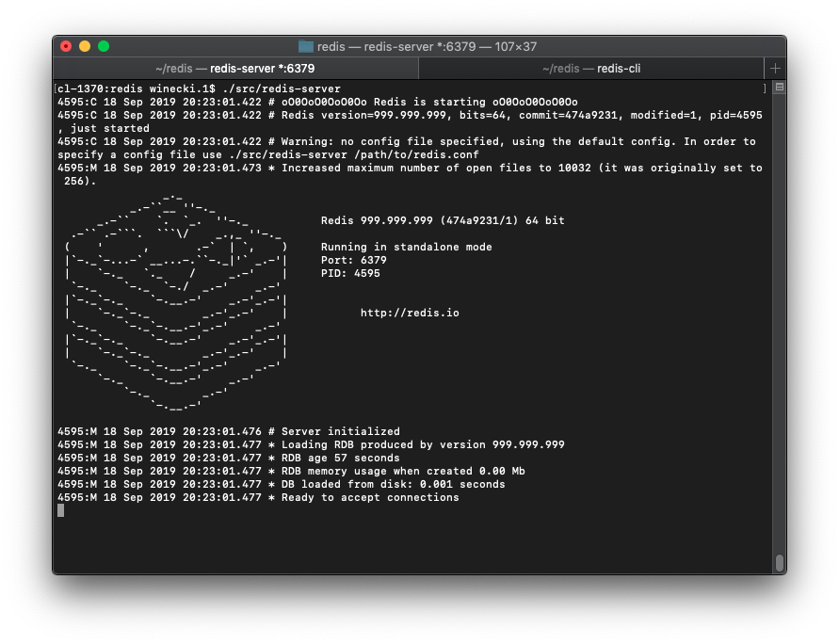
Task: Click the "PID: 4595" line
Action: point(350,273)
